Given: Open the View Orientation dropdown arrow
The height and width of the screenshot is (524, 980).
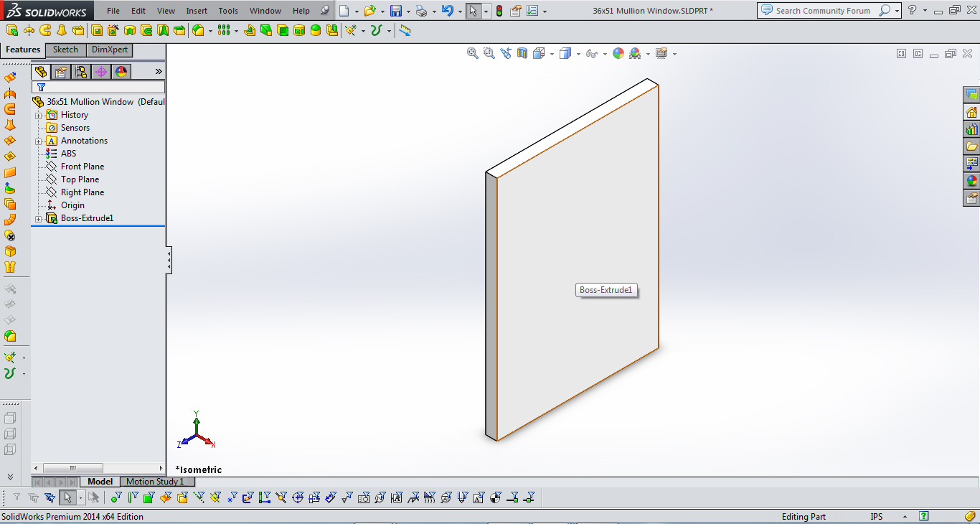Looking at the screenshot, I should pyautogui.click(x=552, y=54).
